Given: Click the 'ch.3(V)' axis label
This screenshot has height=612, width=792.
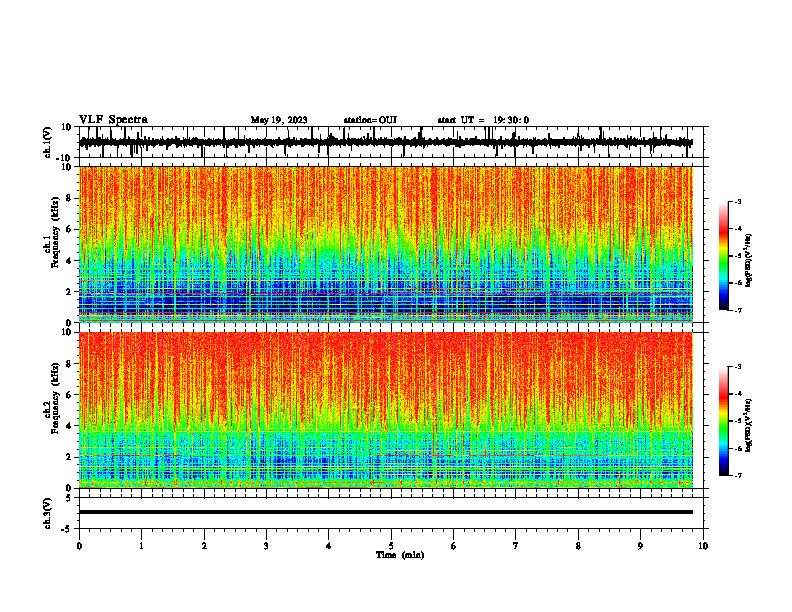Looking at the screenshot, I should coord(48,513).
